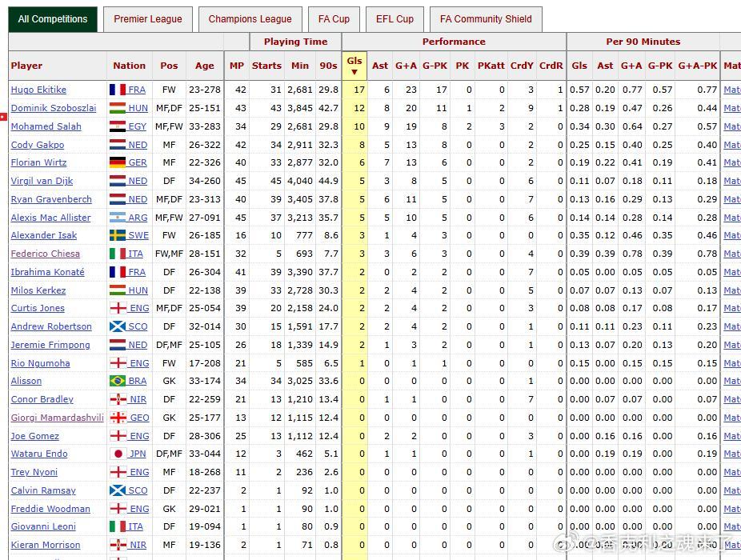Open Virgil van Dijk's player link
The height and width of the screenshot is (560, 741).
42,181
